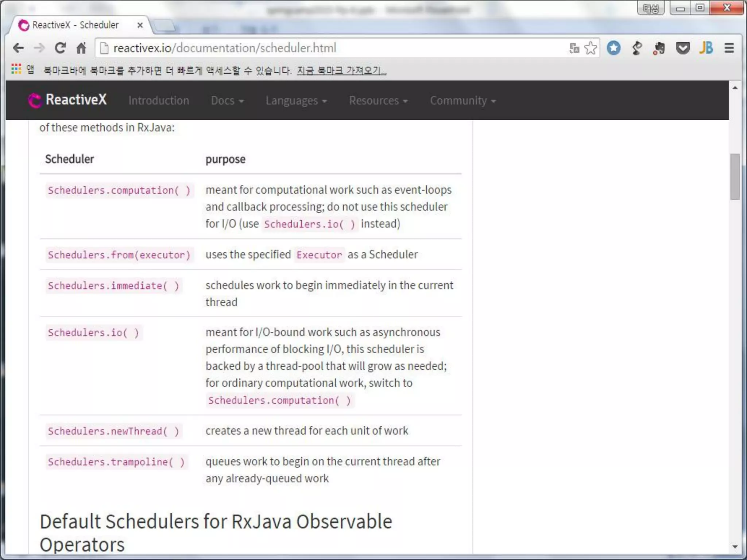This screenshot has width=747, height=560.
Task: Click the address bar URL field
Action: [328, 48]
